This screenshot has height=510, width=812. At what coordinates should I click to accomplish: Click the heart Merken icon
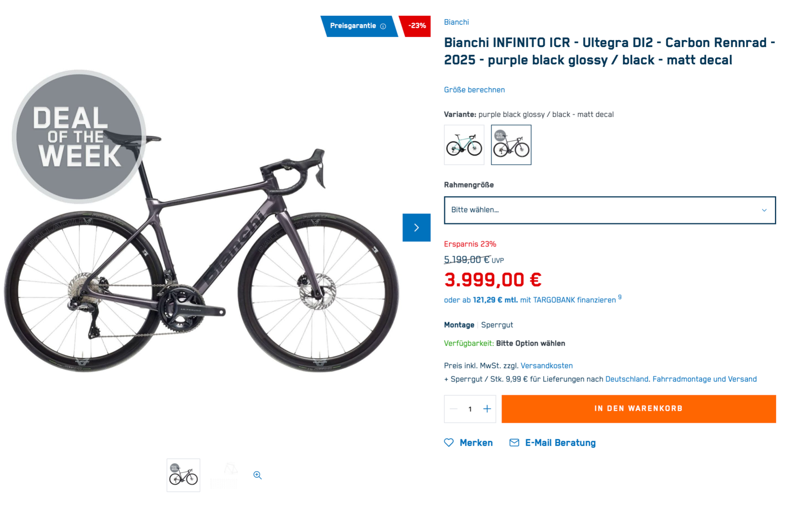pyautogui.click(x=449, y=443)
